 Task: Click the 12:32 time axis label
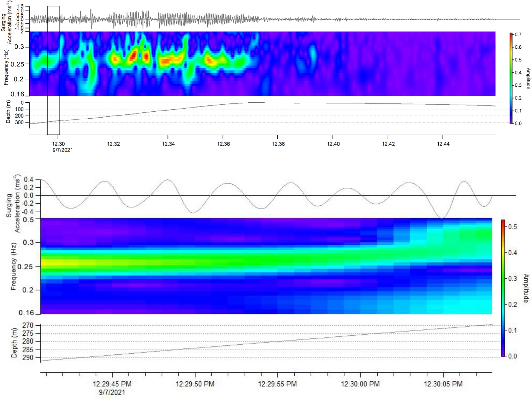113,144
